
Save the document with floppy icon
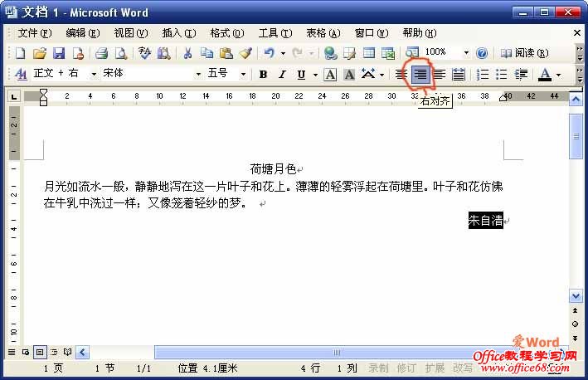click(x=59, y=53)
